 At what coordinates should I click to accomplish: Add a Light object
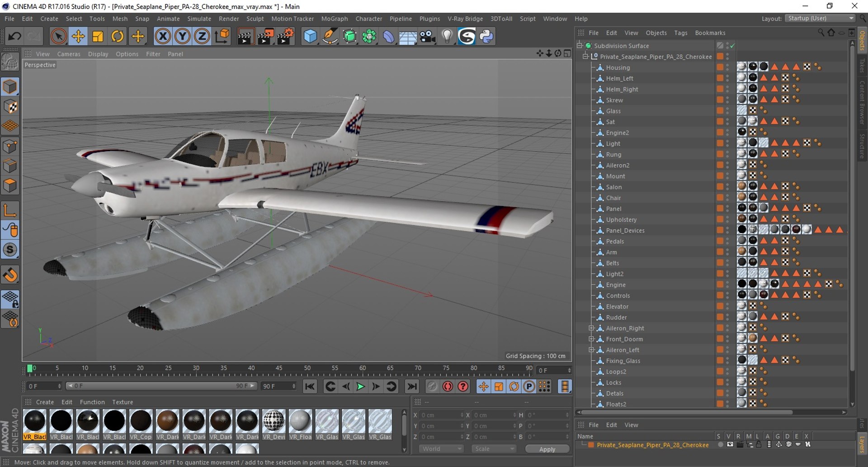447,36
